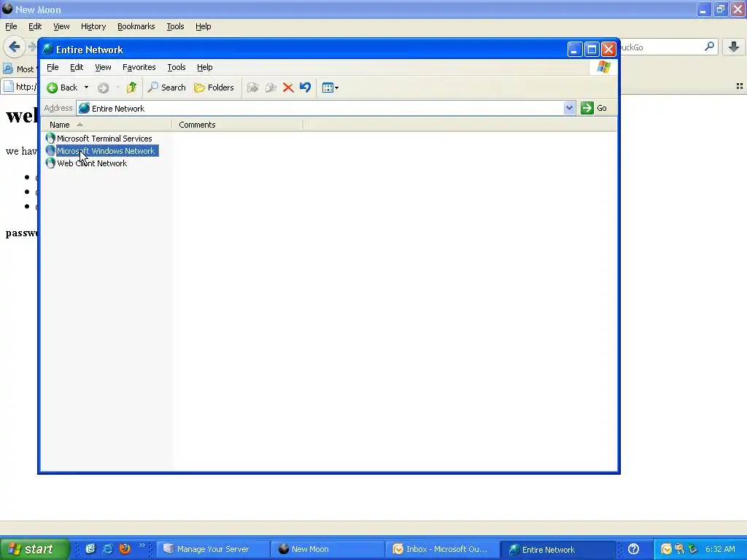Click the Show Desktop Quick Launch icon

coord(90,549)
